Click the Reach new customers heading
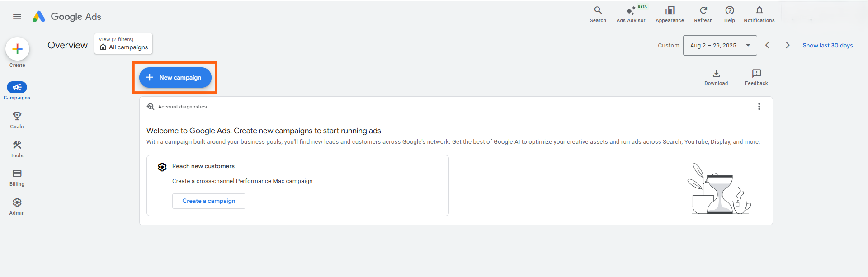 [203, 166]
